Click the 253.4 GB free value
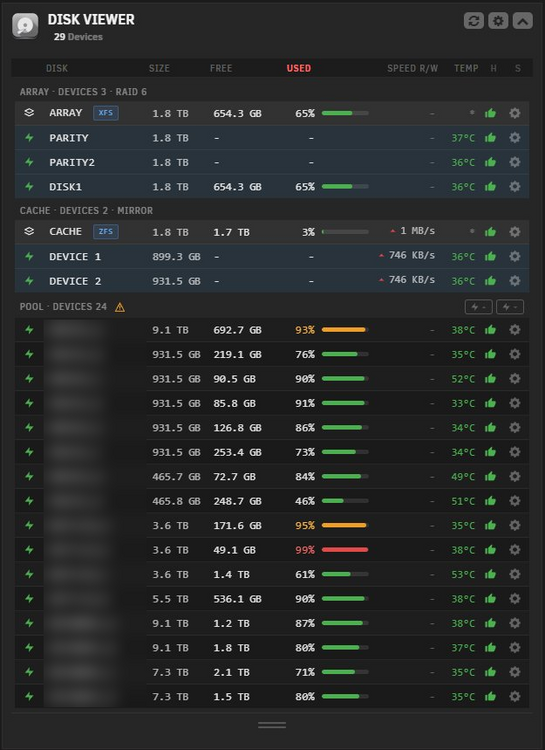Screen dimensions: 545x750 pos(237,452)
